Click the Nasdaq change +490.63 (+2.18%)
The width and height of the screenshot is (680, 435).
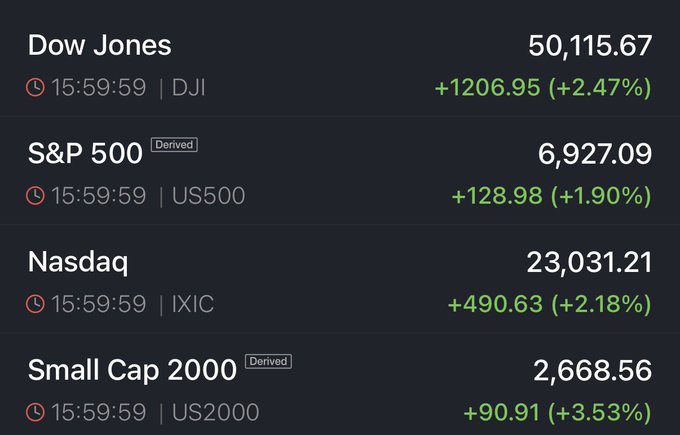coord(551,304)
